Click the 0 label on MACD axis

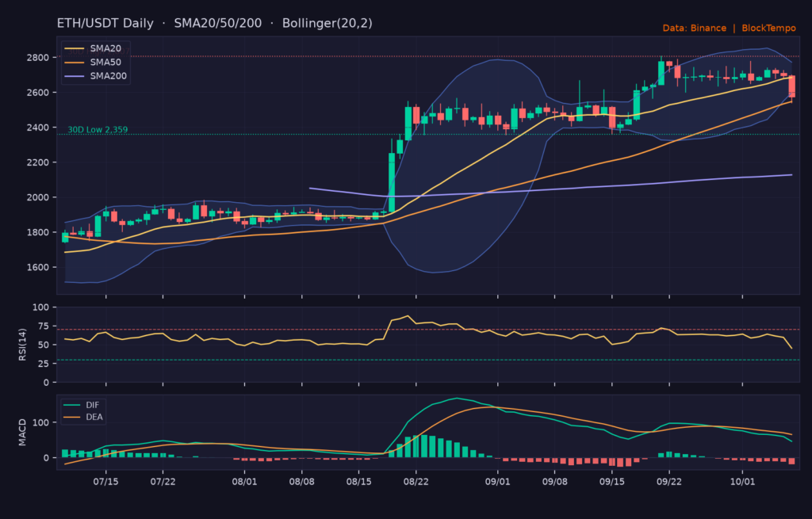(x=47, y=458)
